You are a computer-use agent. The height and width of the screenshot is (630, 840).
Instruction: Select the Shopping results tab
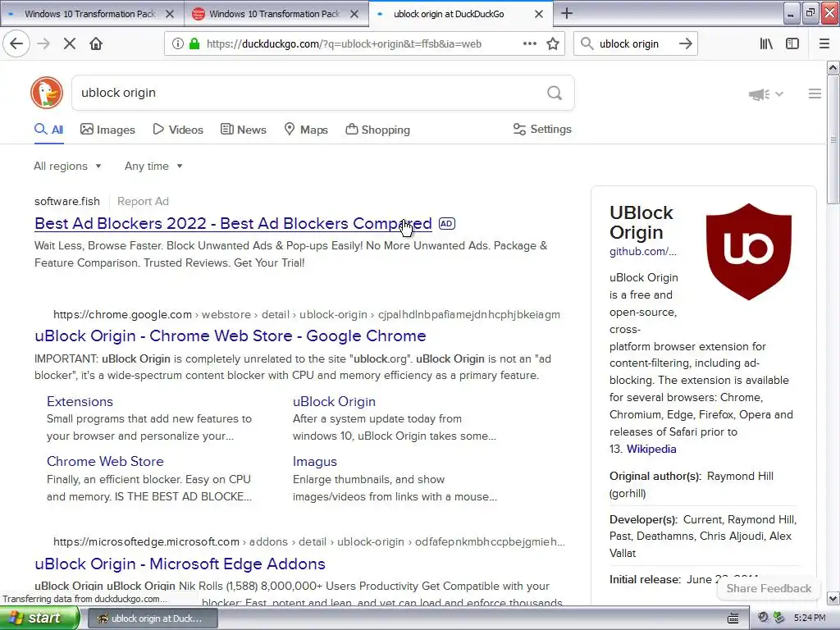[377, 130]
